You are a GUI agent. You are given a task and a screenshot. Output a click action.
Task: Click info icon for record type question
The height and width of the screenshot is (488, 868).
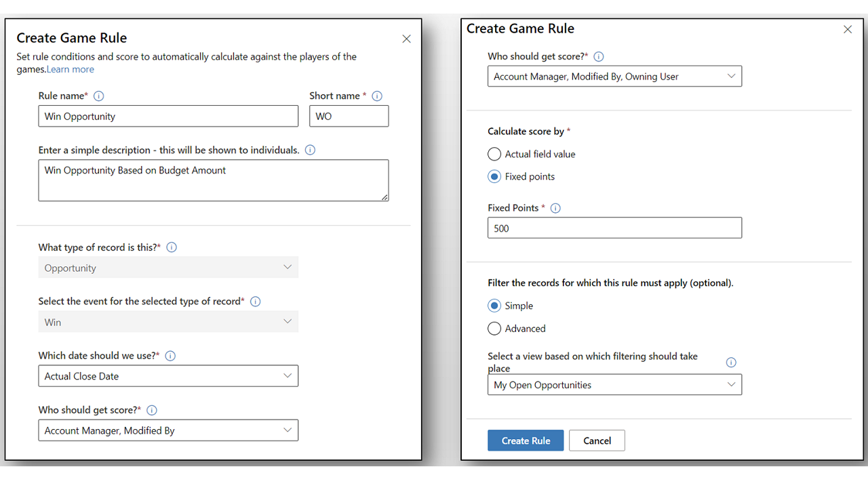pyautogui.click(x=172, y=247)
